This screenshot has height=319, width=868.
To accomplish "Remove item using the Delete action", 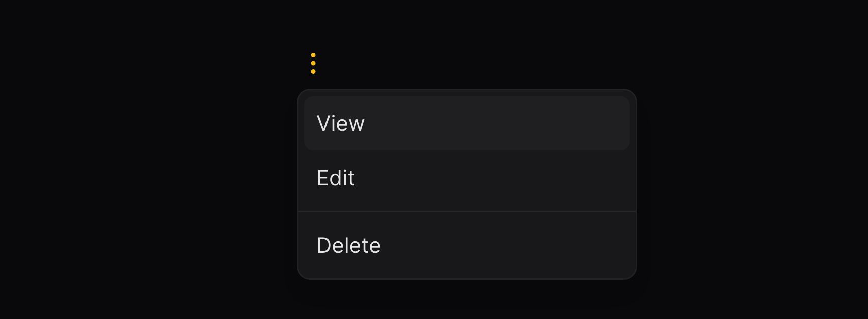I will click(467, 245).
